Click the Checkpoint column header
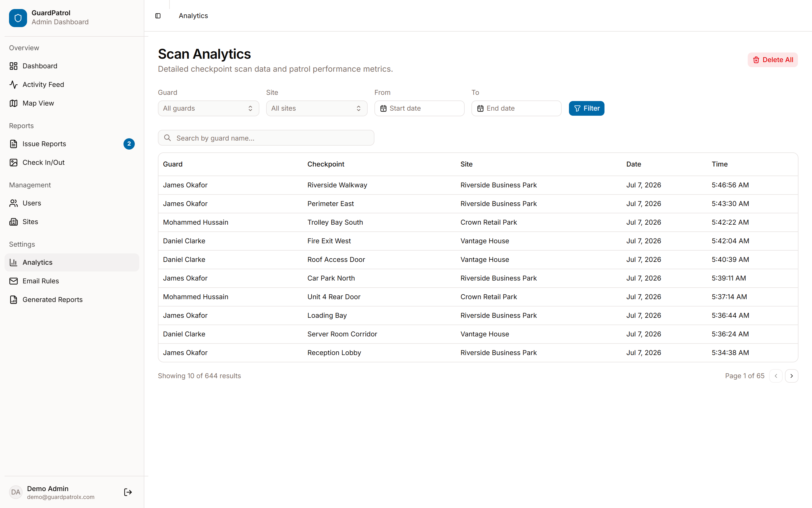The width and height of the screenshot is (812, 508). [x=326, y=164]
